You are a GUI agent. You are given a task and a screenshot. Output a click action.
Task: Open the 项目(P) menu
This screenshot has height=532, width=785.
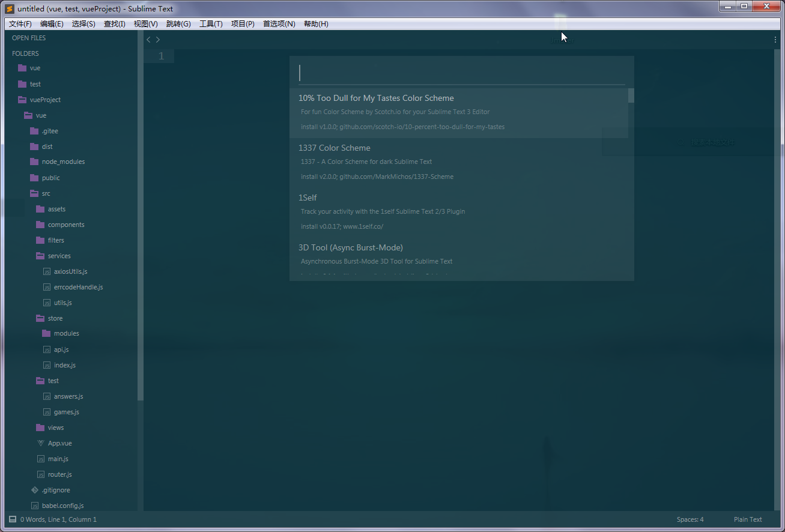click(x=243, y=24)
